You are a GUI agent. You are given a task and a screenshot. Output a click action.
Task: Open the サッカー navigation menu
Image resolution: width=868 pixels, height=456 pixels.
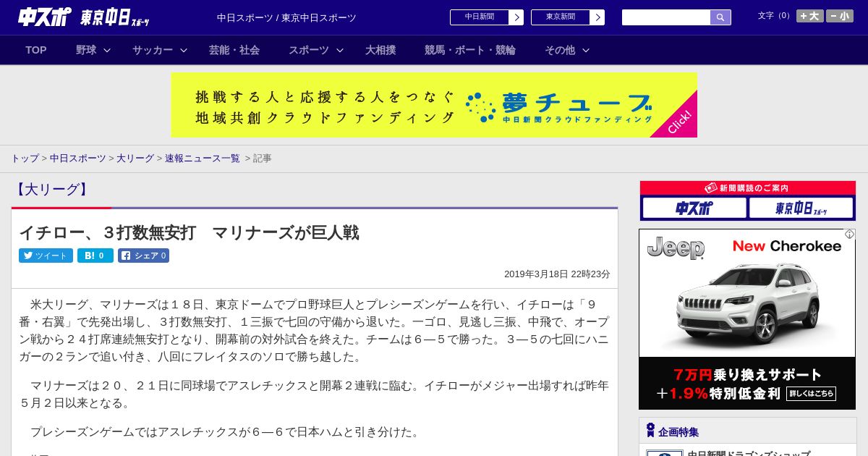point(153,50)
